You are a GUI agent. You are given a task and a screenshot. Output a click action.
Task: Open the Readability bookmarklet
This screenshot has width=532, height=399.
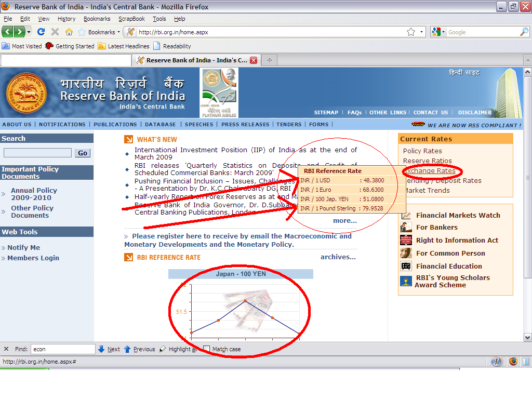tap(172, 46)
